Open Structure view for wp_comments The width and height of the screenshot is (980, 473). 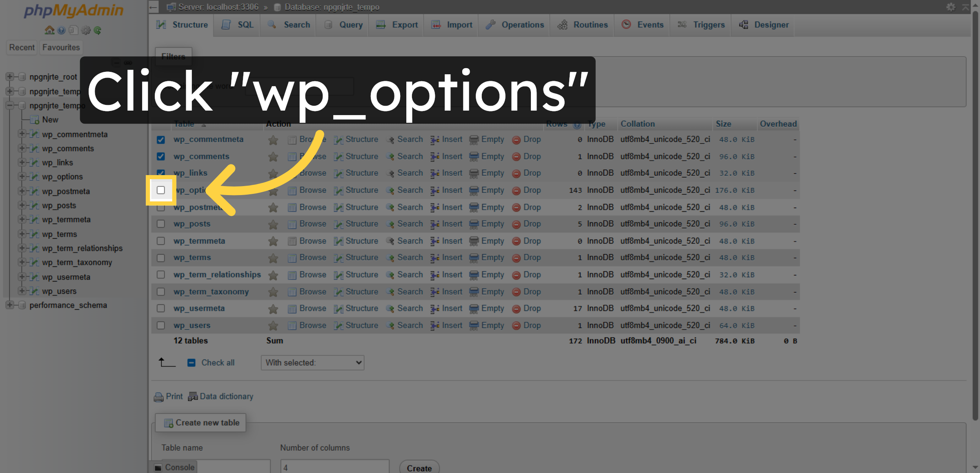point(361,156)
